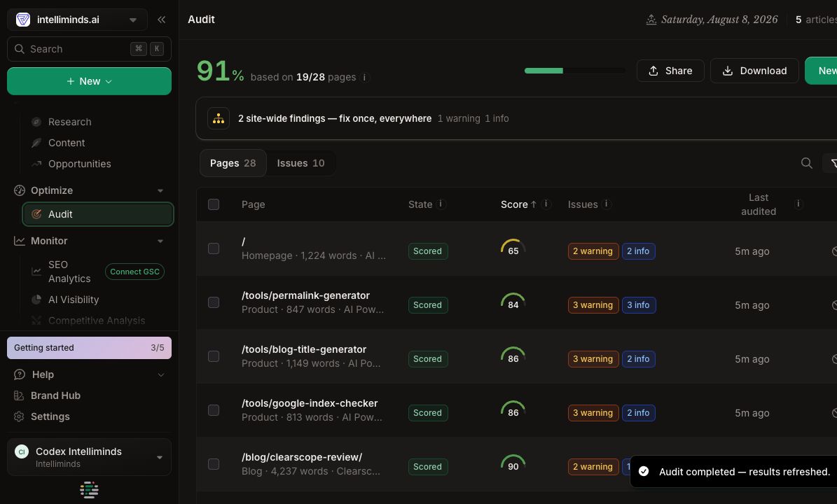837x504 pixels.
Task: Check the google-index-checker row checkbox
Action: (x=214, y=410)
